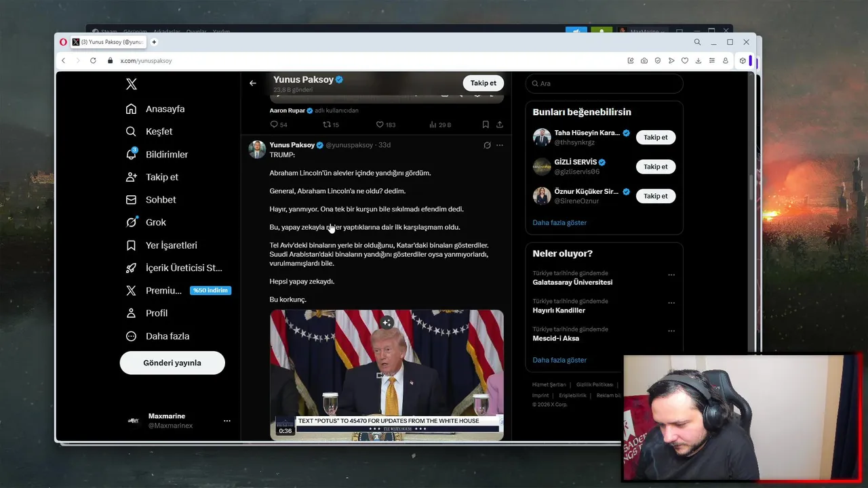This screenshot has height=488, width=868.
Task: Follow Taha Hüseyin Kara account
Action: point(656,138)
